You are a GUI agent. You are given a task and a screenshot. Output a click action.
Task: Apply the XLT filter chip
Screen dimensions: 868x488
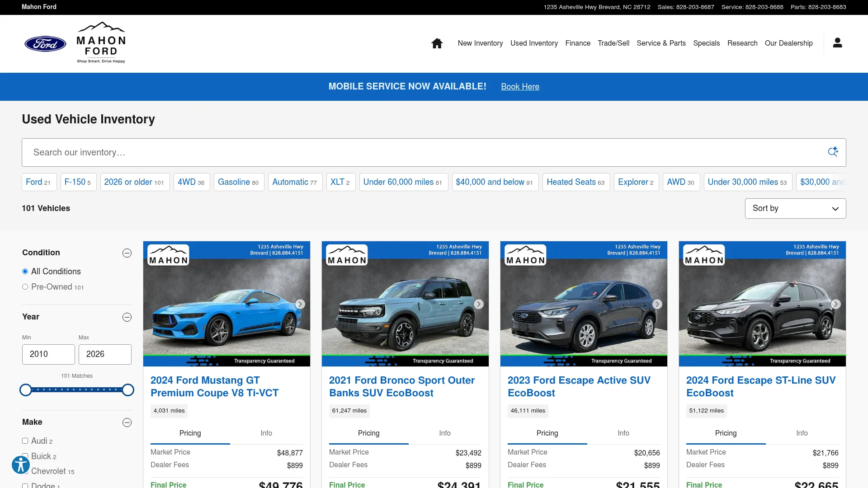(x=341, y=182)
